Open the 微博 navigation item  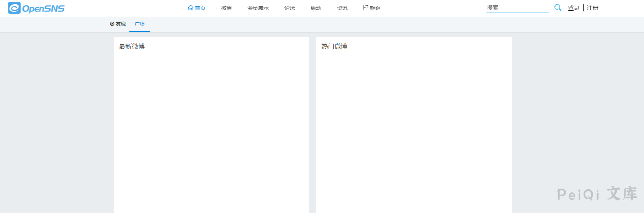click(x=226, y=8)
